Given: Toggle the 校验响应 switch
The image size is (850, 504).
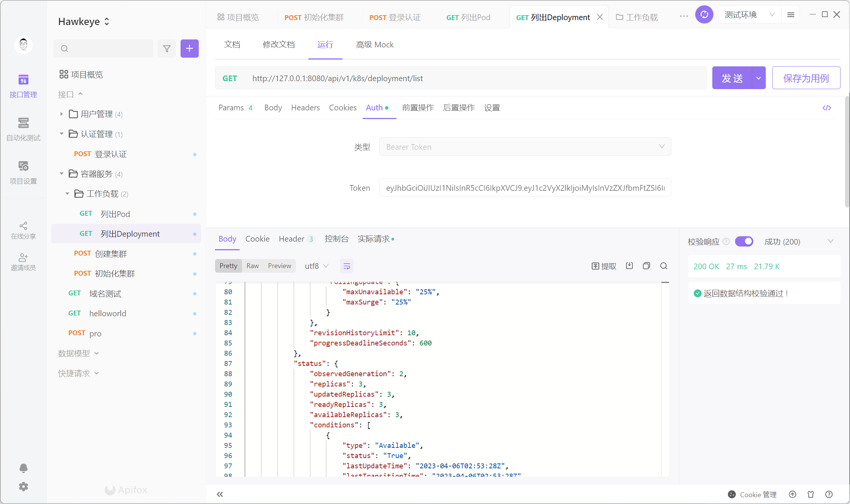Looking at the screenshot, I should (744, 242).
